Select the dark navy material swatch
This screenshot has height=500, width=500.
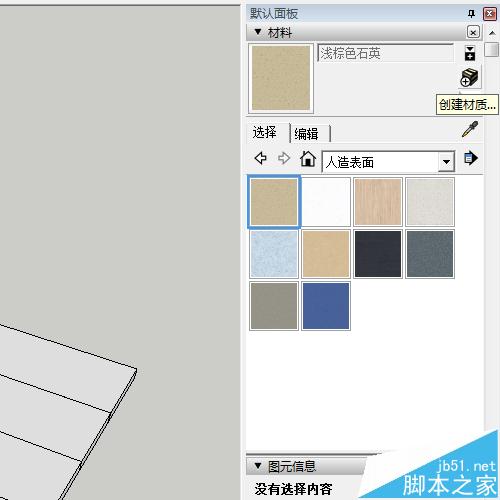click(x=378, y=254)
